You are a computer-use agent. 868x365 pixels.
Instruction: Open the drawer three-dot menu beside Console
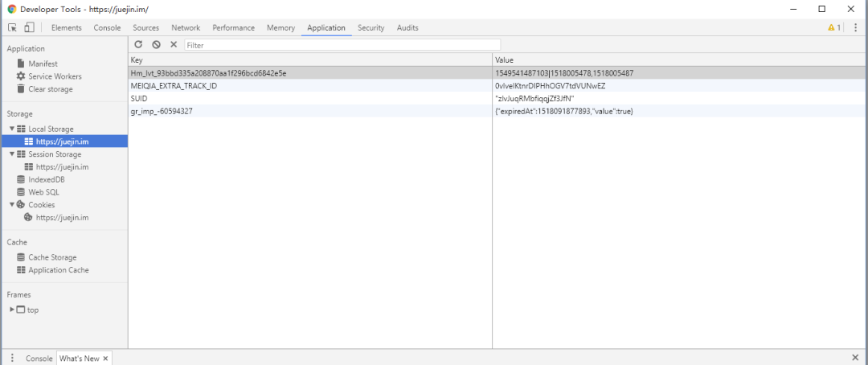(12, 359)
